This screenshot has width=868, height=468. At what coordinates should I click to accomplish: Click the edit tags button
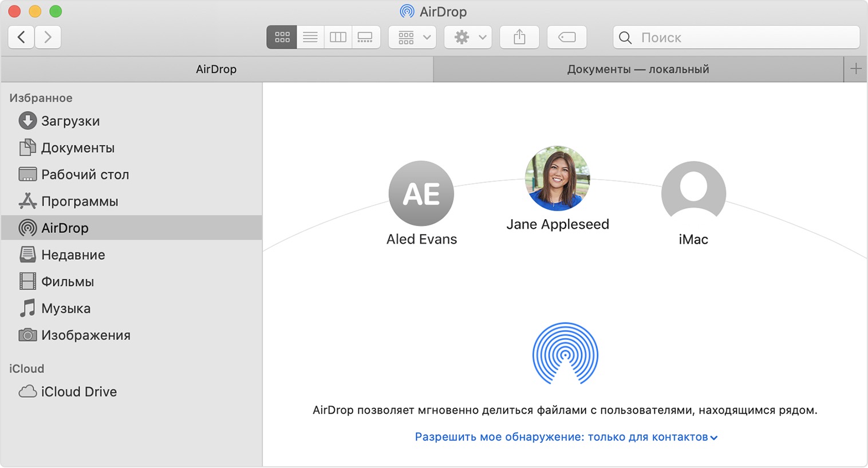tap(567, 37)
